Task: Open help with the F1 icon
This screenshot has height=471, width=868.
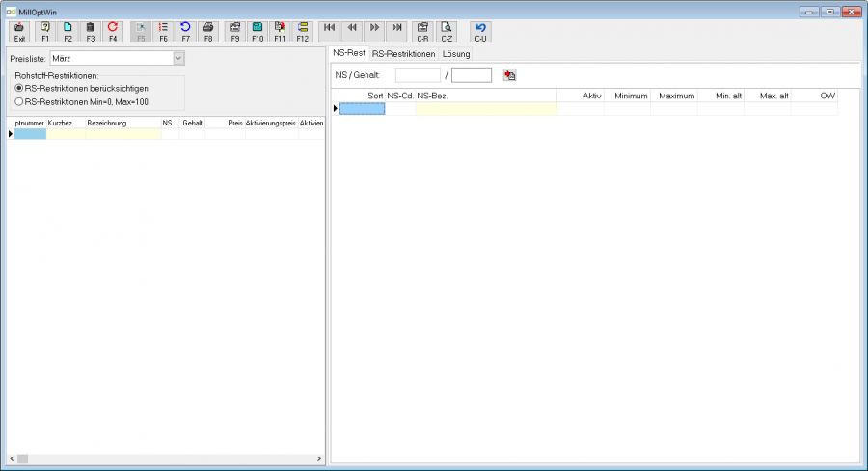Action: (45, 32)
